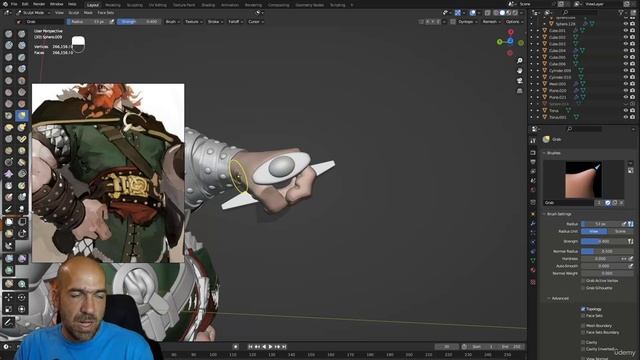The height and width of the screenshot is (360, 640).
Task: Select the Pose brush
Action: pyautogui.click(x=22, y=139)
